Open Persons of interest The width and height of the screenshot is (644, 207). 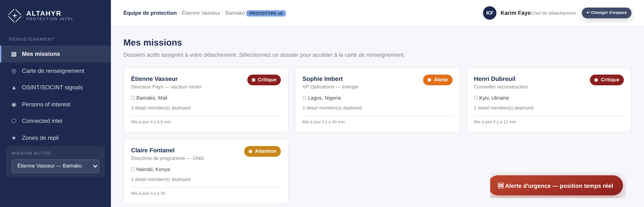pyautogui.click(x=55, y=104)
